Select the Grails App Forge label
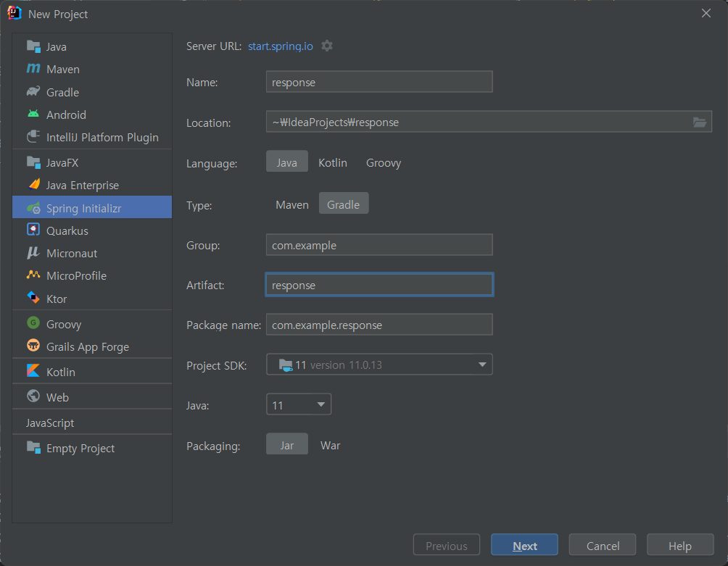728x566 pixels. coord(88,346)
